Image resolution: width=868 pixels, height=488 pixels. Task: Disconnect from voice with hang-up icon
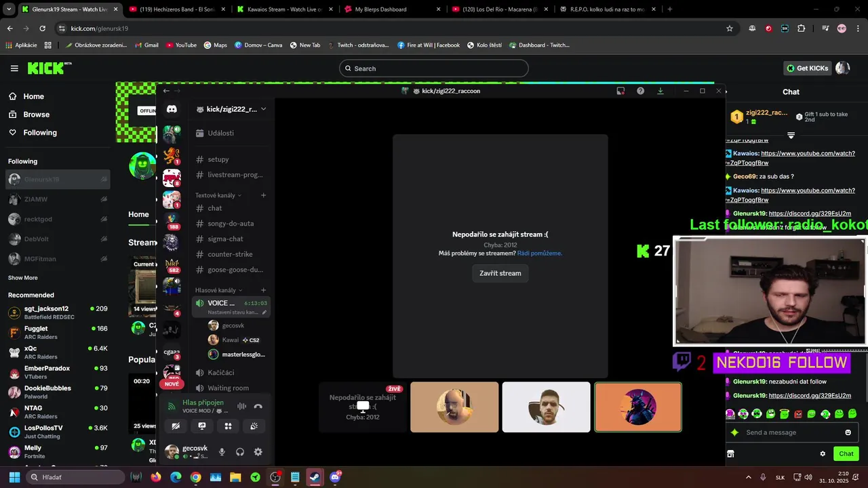[x=258, y=407]
